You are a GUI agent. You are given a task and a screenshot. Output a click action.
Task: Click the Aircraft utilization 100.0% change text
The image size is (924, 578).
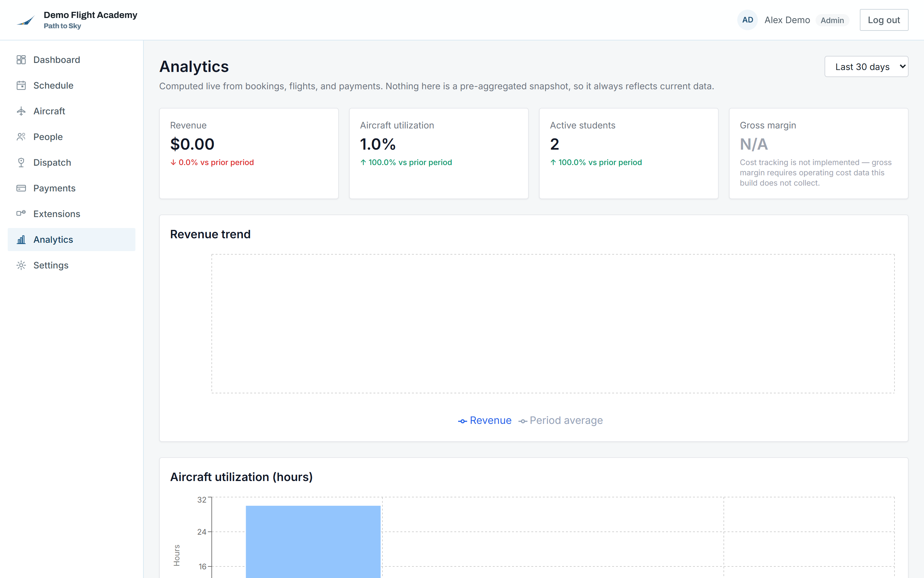(406, 162)
